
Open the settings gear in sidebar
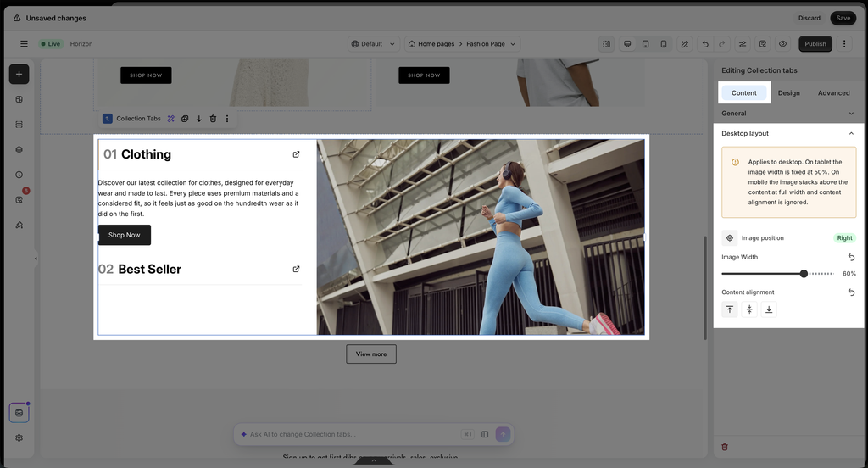tap(19, 438)
